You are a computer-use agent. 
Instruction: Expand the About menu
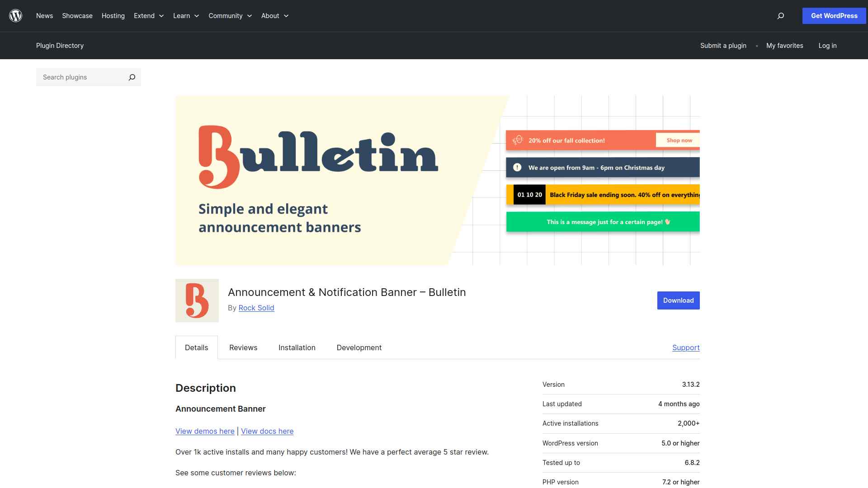click(275, 16)
